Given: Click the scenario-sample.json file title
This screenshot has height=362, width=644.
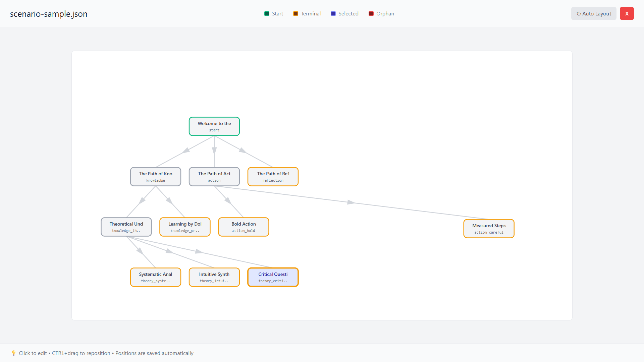Looking at the screenshot, I should pos(49,14).
